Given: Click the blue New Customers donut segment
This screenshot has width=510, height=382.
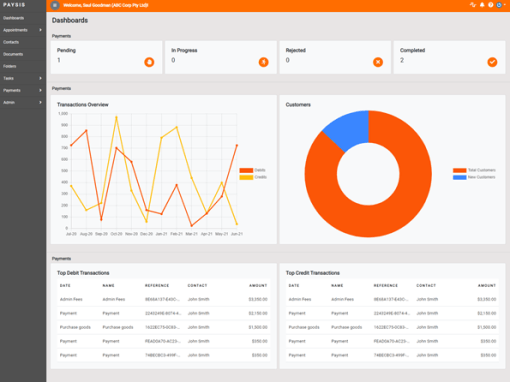Looking at the screenshot, I should (x=351, y=131).
